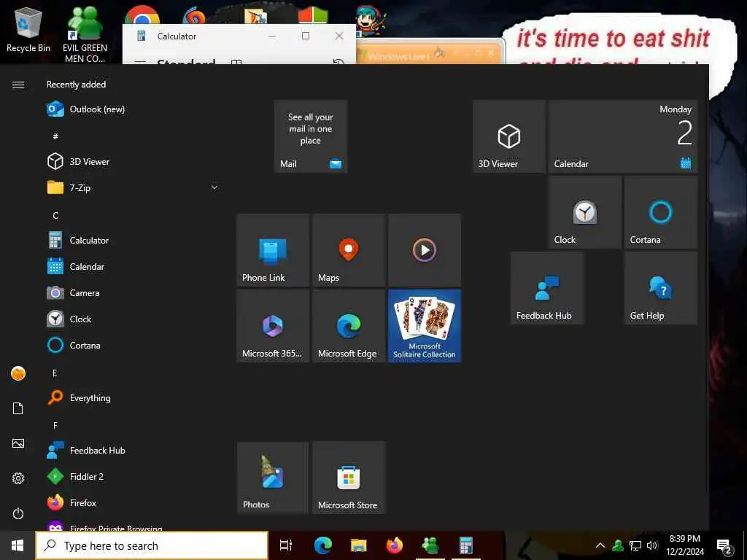Launch Everything from the app list

tap(133, 397)
